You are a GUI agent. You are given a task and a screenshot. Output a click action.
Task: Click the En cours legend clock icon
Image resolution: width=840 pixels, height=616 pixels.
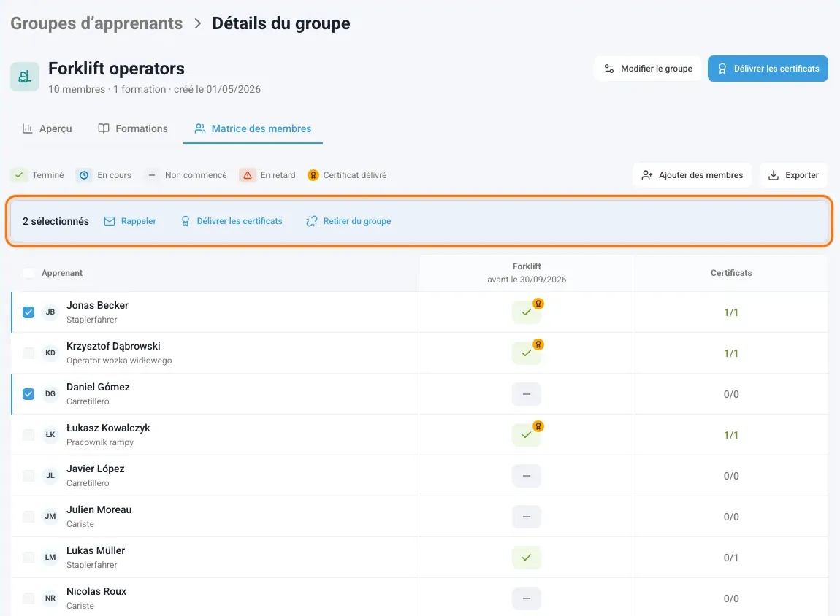tap(84, 175)
